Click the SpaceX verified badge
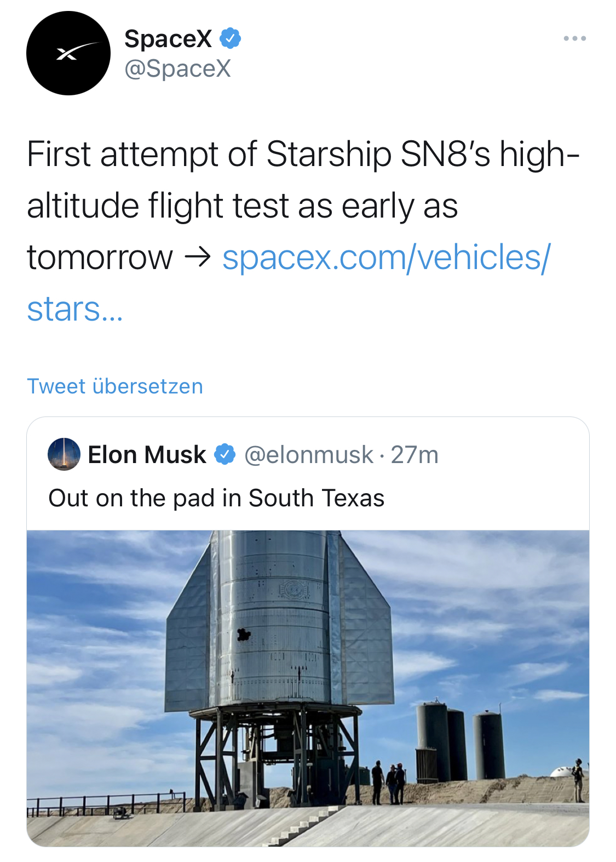The width and height of the screenshot is (616, 862). click(230, 38)
